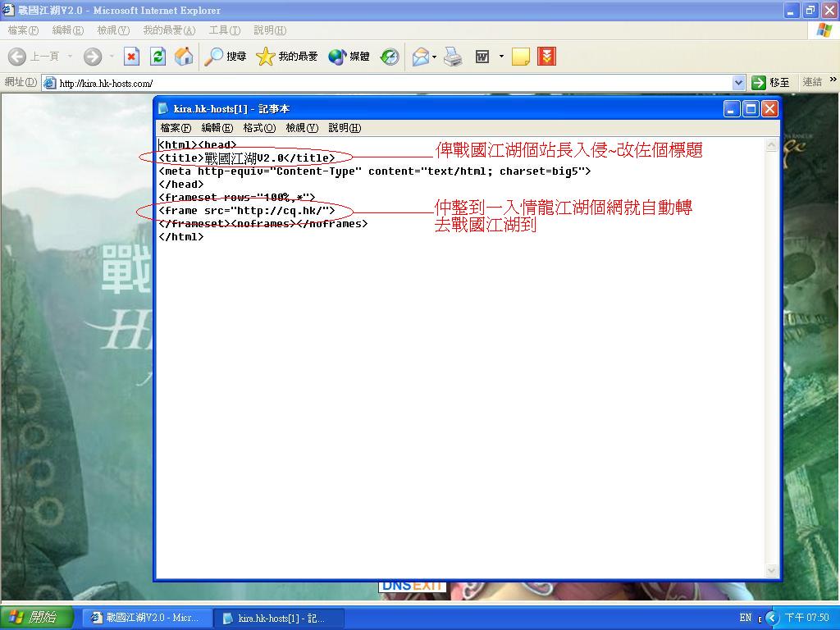Open Mail button dropdown arrow

pos(434,57)
